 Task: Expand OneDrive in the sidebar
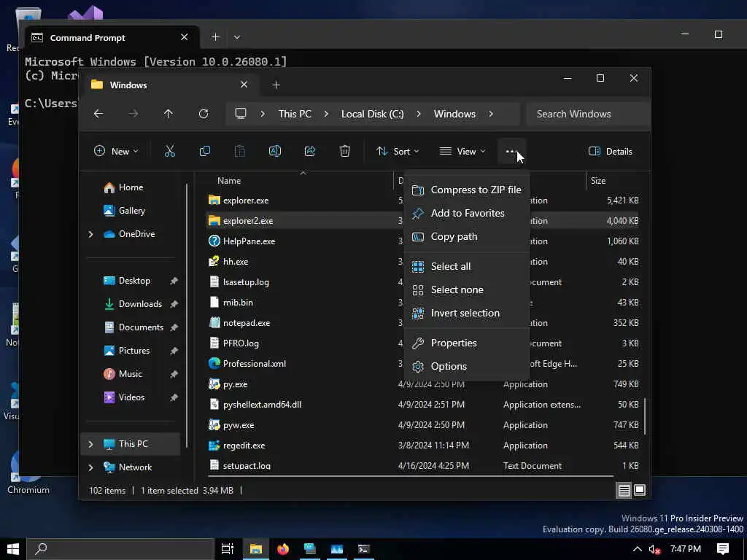click(90, 234)
